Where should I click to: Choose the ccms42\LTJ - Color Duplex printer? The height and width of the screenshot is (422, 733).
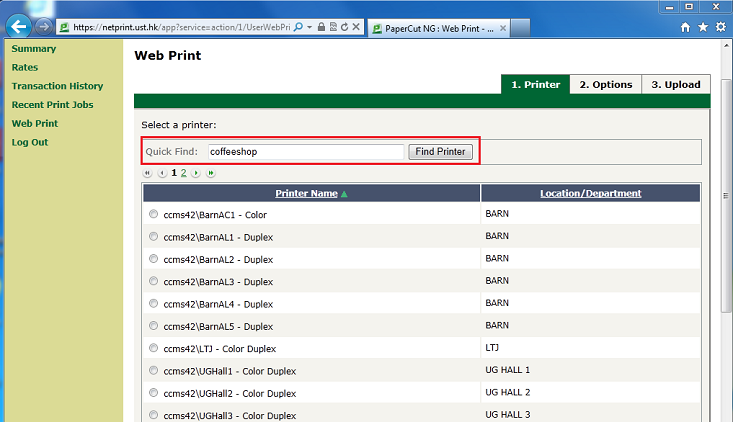(153, 348)
